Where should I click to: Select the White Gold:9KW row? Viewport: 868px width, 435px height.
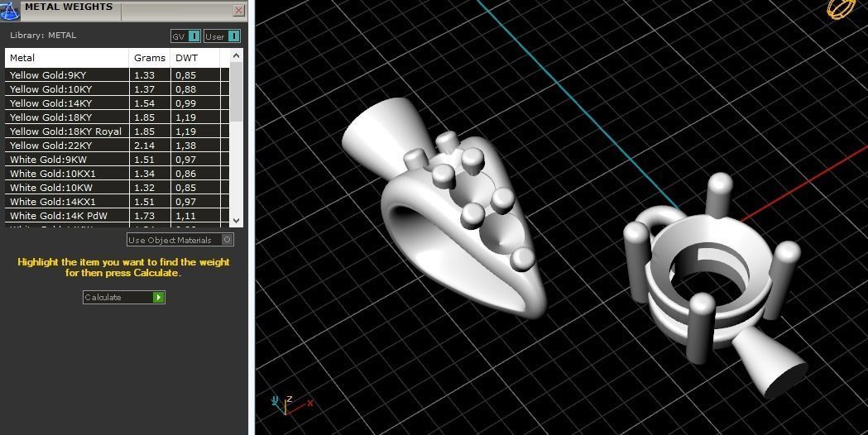click(x=117, y=160)
